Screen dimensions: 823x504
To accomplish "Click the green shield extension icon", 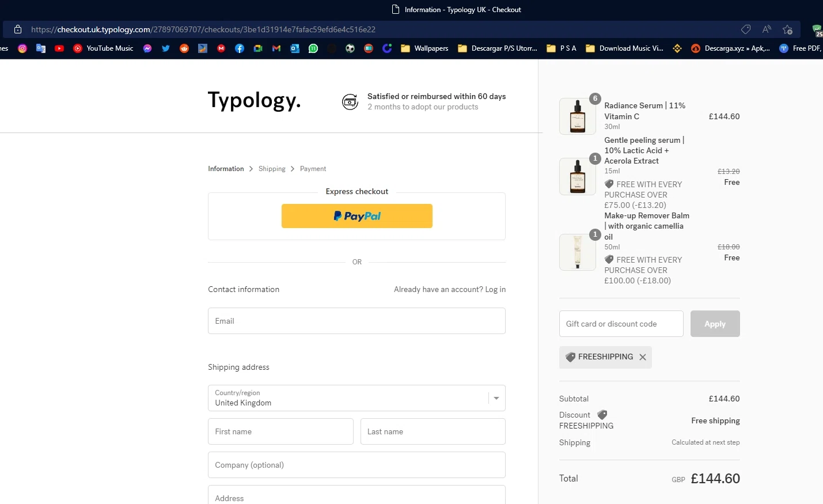I will point(817,30).
